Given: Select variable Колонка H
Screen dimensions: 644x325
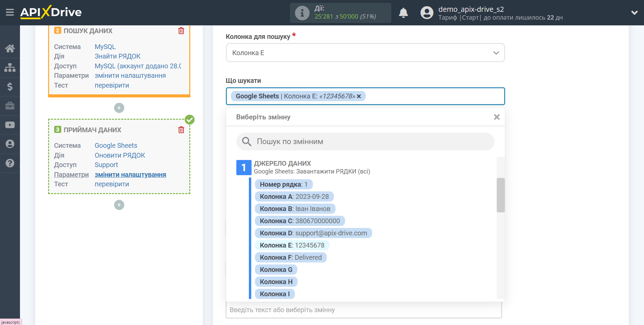Looking at the screenshot, I should (x=276, y=282).
